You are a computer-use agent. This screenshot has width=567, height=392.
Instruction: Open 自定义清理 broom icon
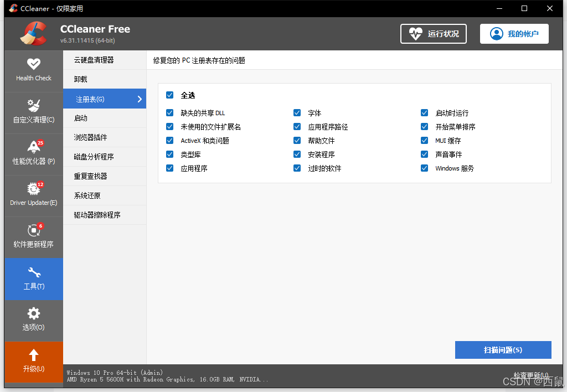pos(34,106)
